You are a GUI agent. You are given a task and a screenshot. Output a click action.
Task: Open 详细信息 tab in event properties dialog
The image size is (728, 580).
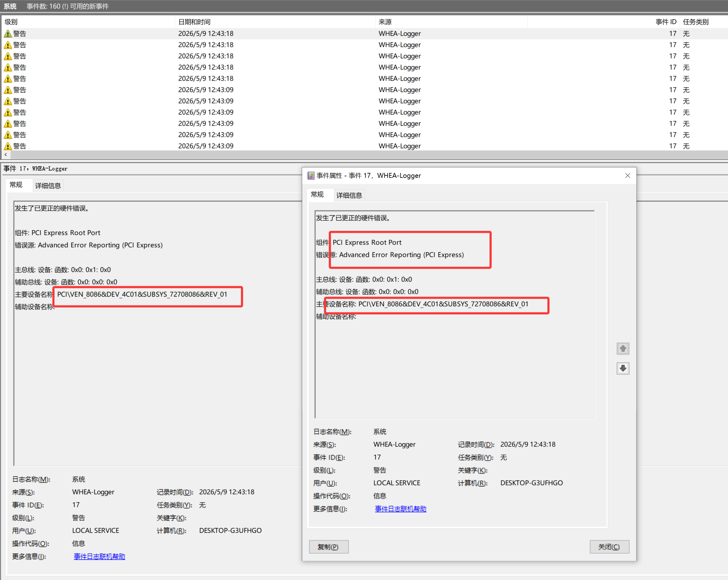click(349, 195)
